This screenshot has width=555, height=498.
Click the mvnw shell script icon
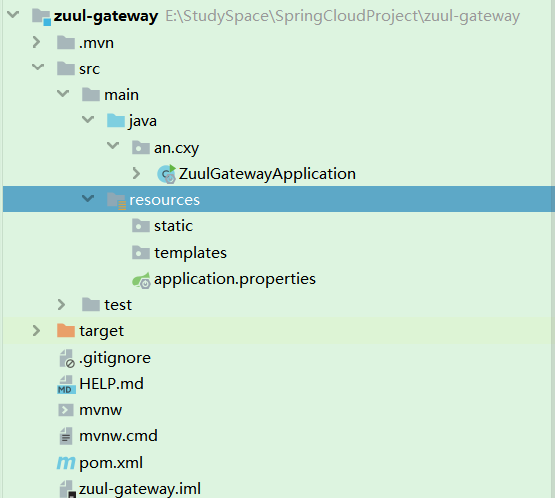click(66, 410)
